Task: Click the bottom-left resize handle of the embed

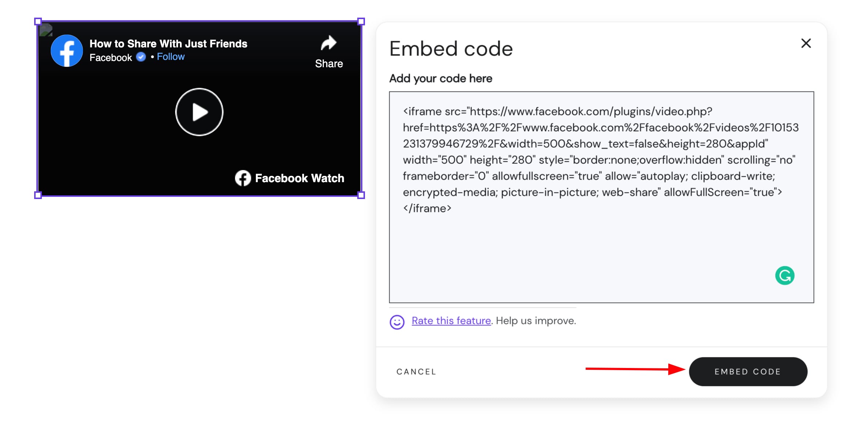Action: pos(38,195)
